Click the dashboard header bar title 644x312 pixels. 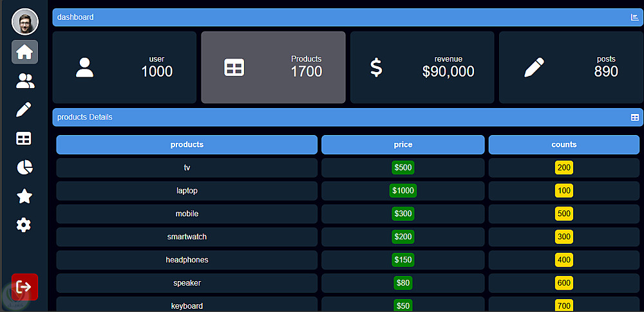coord(75,17)
